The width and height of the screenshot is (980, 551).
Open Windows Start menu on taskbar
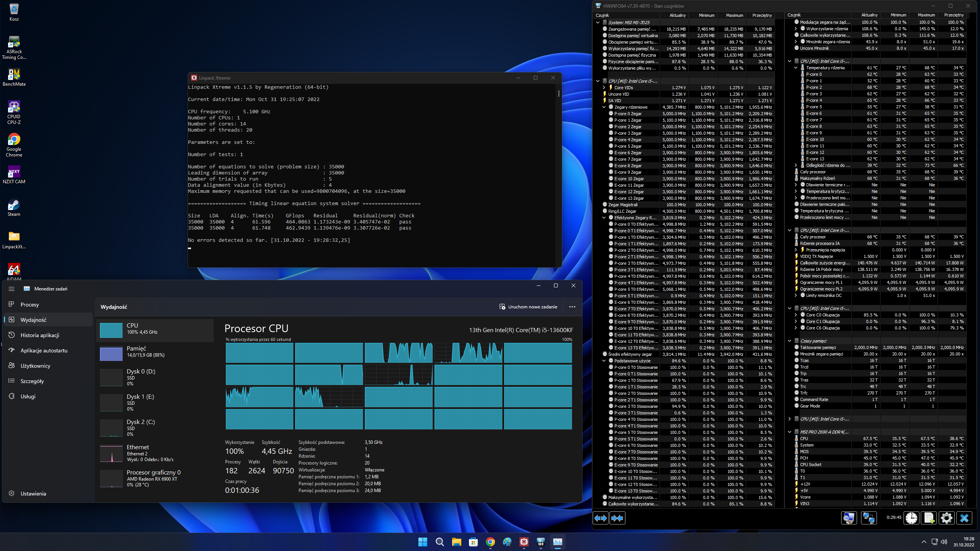click(x=423, y=542)
